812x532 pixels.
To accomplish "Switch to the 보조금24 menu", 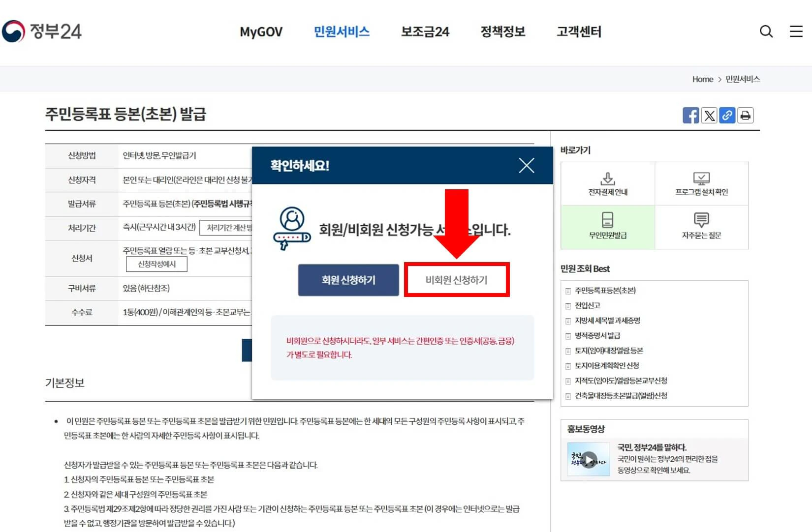I will coord(425,31).
